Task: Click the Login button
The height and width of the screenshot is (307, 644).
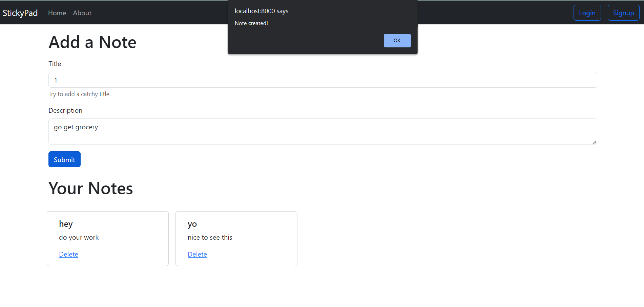Action: (587, 13)
